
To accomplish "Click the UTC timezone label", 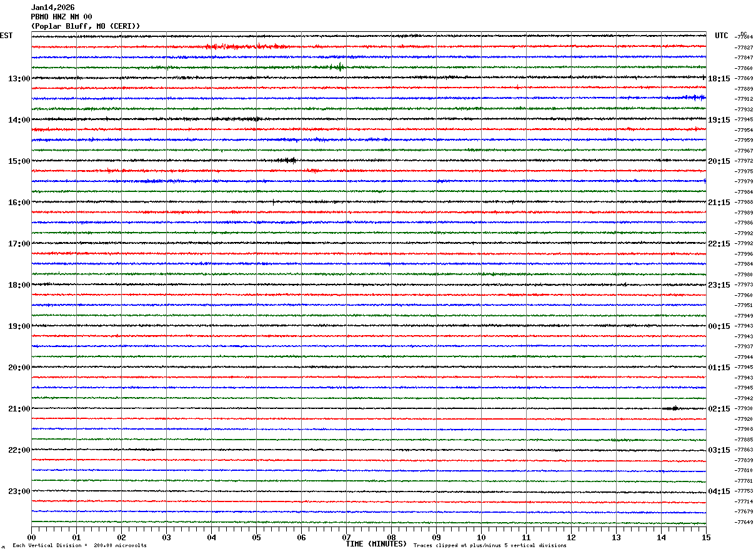I will 722,36.
